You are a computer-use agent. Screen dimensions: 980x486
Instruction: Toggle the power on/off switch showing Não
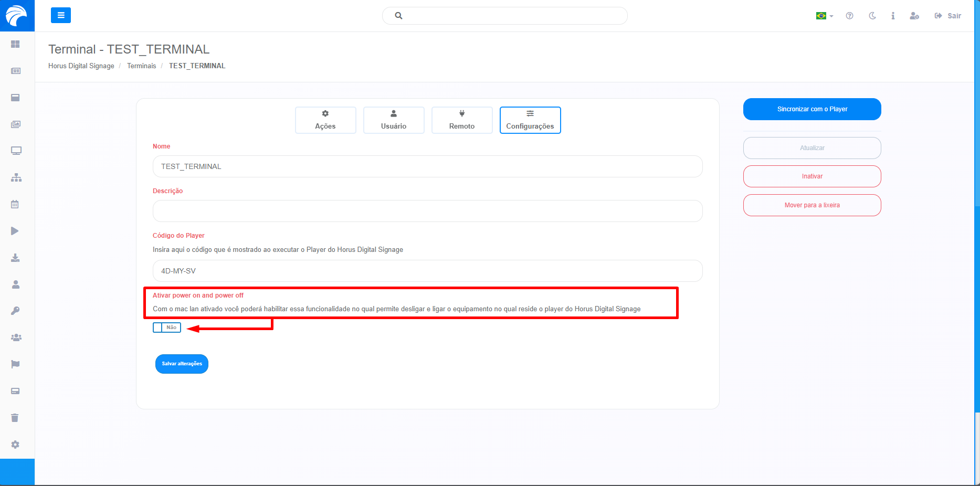tap(167, 327)
